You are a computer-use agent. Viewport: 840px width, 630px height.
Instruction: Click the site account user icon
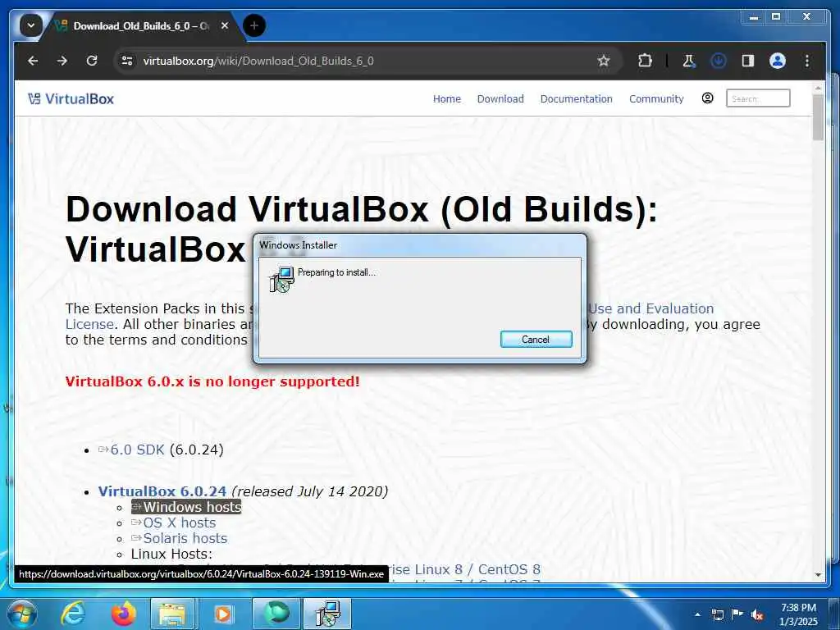[707, 98]
